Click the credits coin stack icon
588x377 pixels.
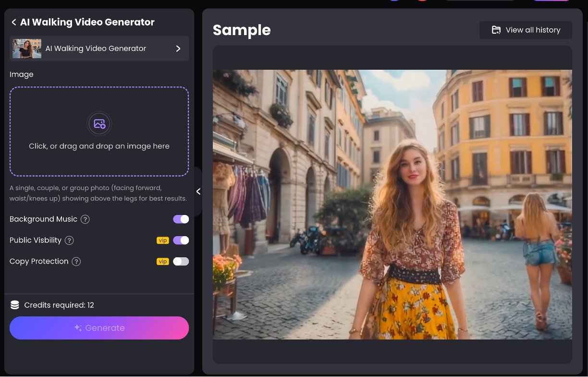(15, 305)
